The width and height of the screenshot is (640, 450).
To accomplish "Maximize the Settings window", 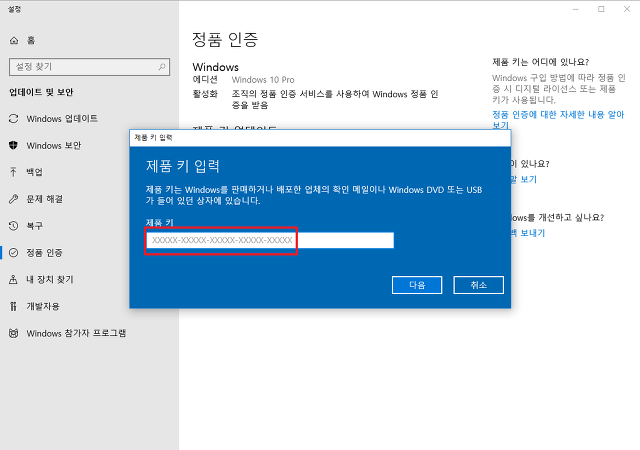I will tap(601, 9).
